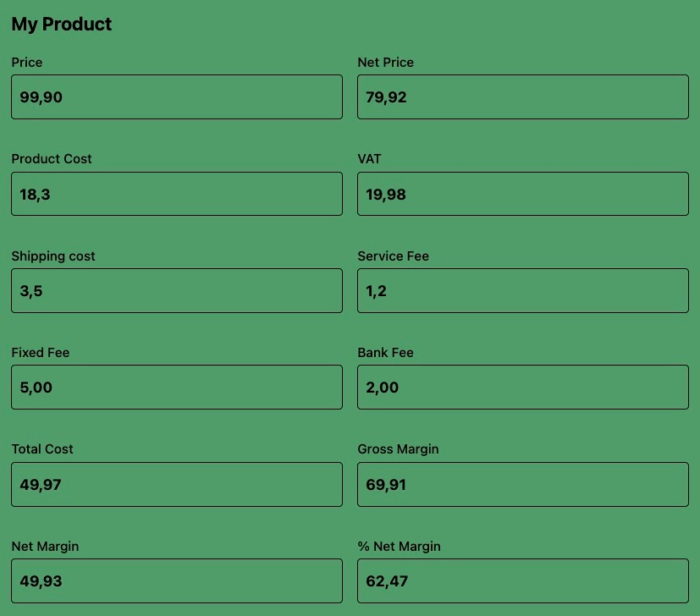Screen dimensions: 700x616
Task: Focus the Bank Fee input field
Action: point(522,387)
